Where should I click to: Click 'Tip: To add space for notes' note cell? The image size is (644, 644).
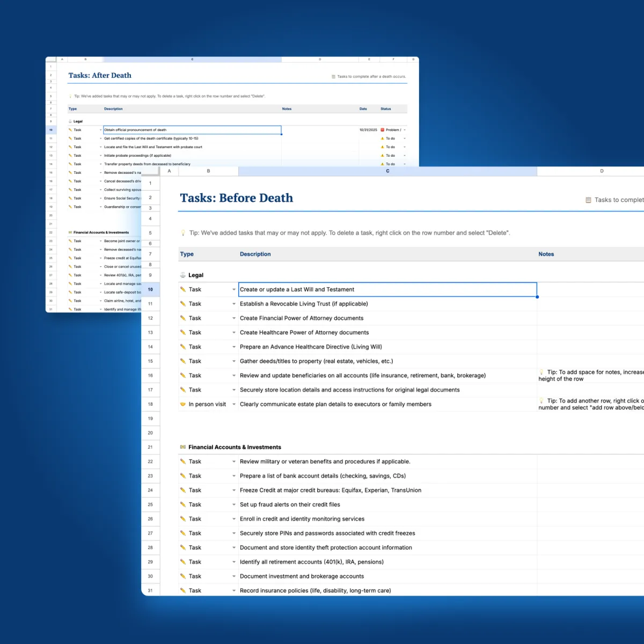[x=591, y=375]
